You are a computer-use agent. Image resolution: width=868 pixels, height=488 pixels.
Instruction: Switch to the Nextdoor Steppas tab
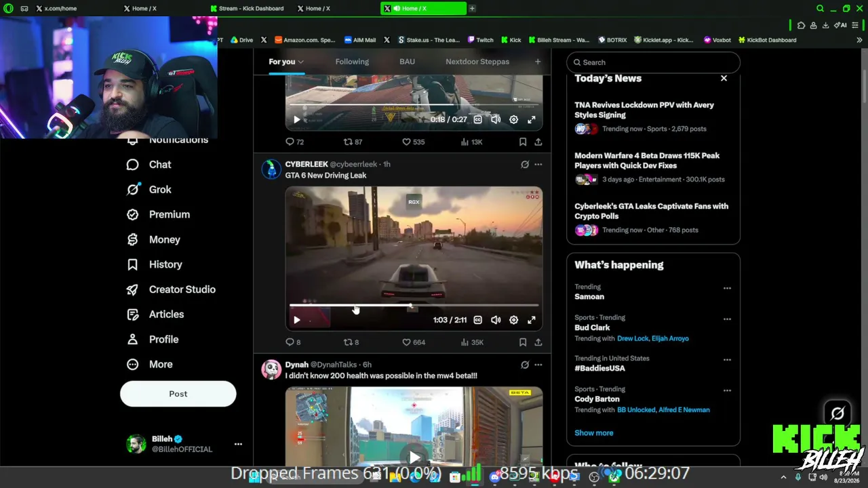(x=477, y=62)
